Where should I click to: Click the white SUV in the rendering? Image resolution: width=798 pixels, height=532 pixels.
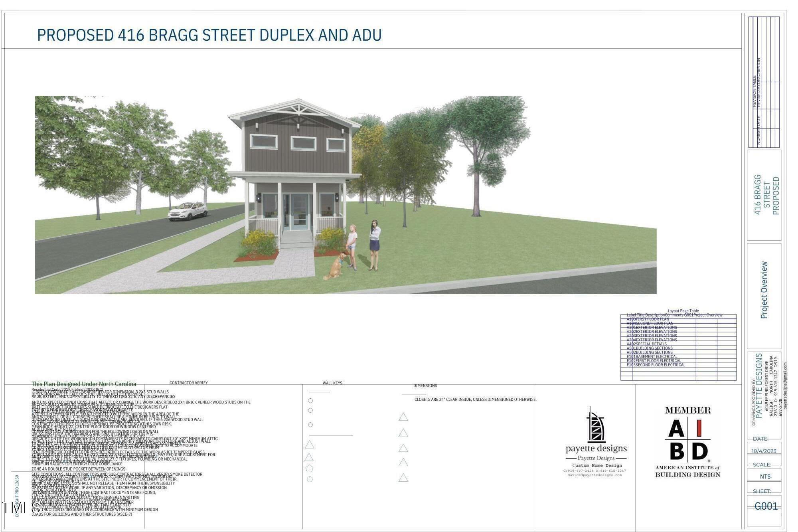click(187, 211)
